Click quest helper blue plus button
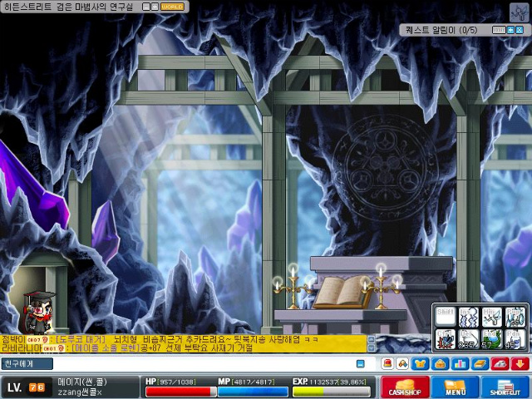The image size is (532, 399). (510, 30)
